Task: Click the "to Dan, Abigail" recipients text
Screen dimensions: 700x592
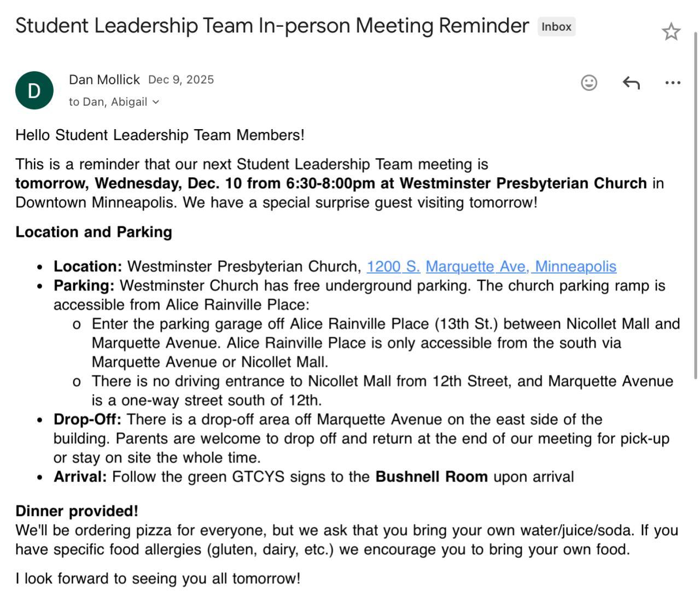Action: tap(108, 102)
